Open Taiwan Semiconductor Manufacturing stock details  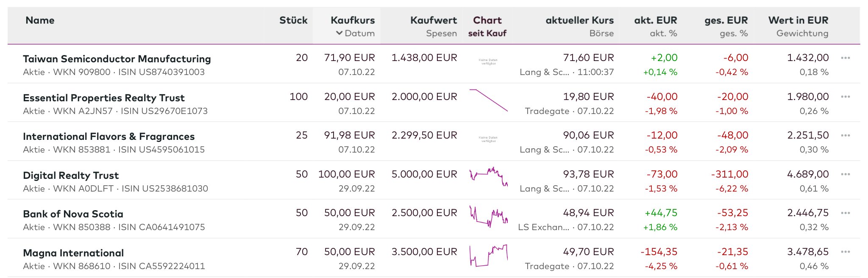(x=117, y=59)
